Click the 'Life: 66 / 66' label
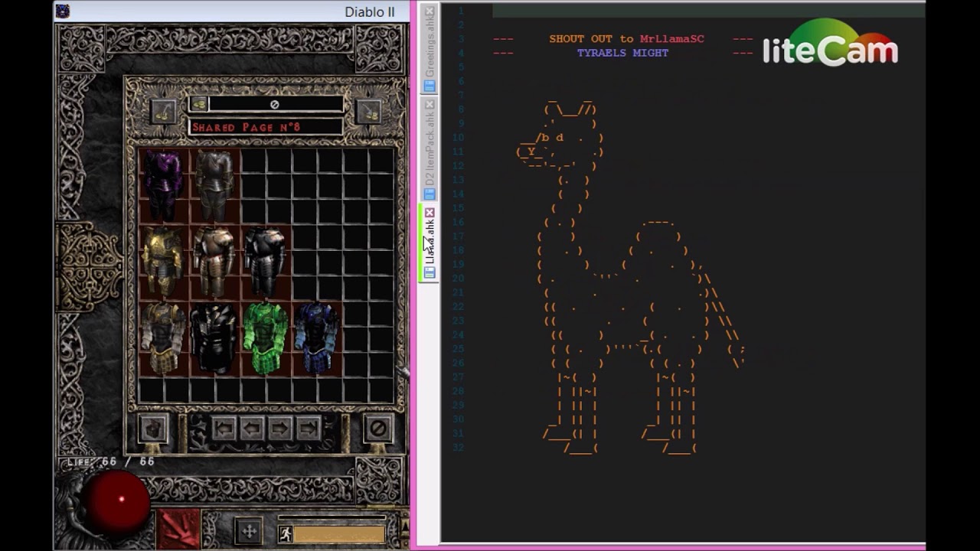This screenshot has height=551, width=980. [x=110, y=462]
